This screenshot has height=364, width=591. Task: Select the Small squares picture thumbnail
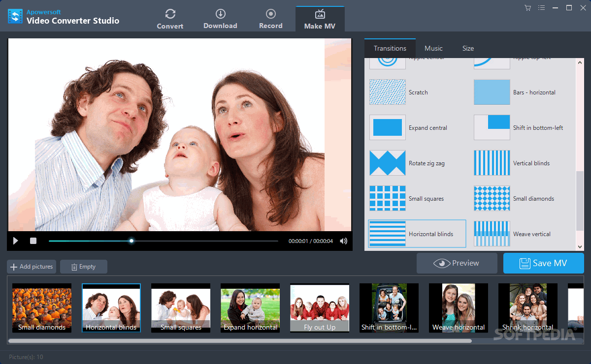coord(180,307)
